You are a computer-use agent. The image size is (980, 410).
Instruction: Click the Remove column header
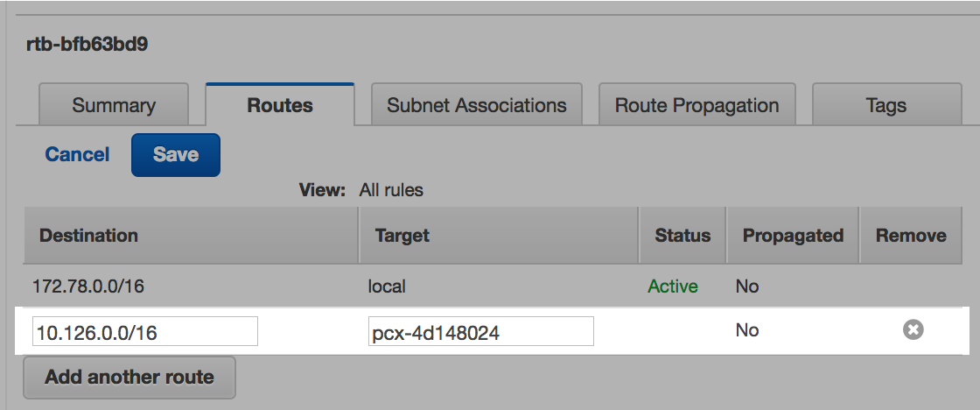click(x=911, y=236)
